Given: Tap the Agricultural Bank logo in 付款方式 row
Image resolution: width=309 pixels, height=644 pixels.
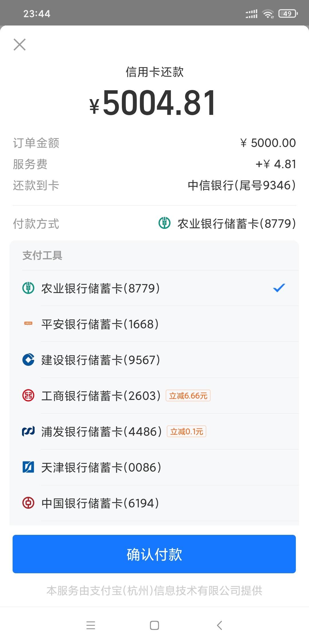Looking at the screenshot, I should point(165,223).
